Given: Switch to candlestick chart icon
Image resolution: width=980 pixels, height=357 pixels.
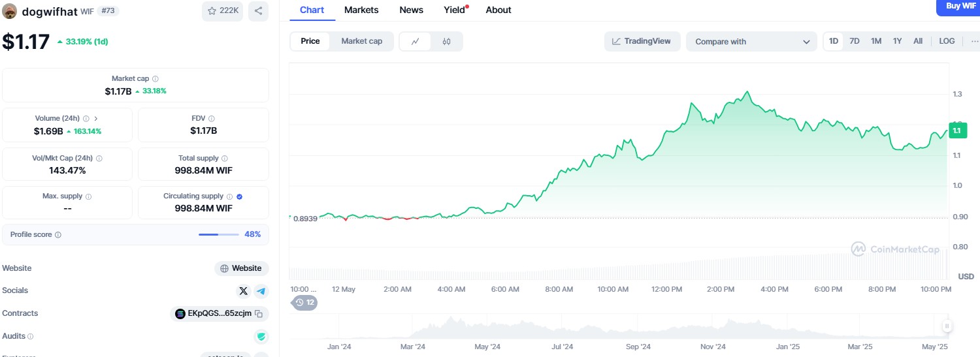Looking at the screenshot, I should [x=446, y=41].
